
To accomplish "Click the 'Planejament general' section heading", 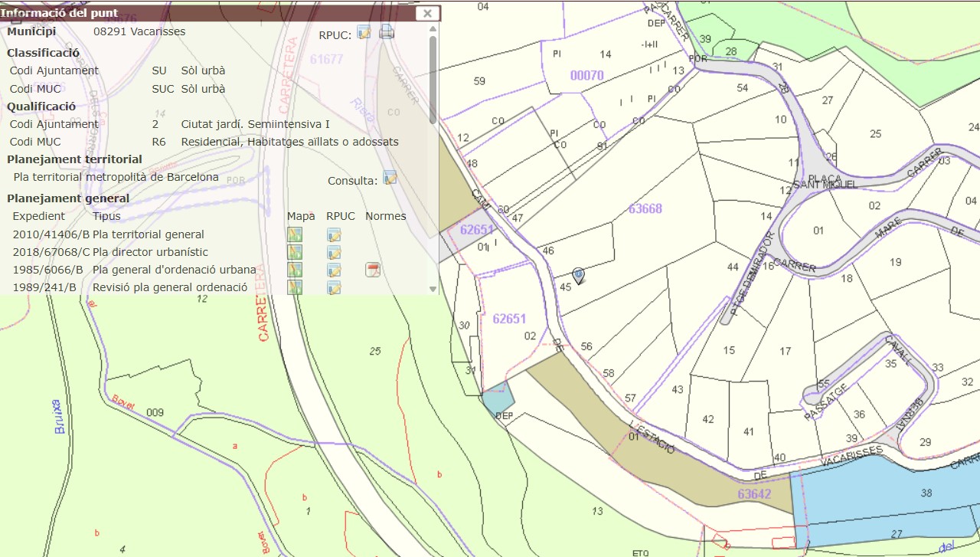I will 68,198.
